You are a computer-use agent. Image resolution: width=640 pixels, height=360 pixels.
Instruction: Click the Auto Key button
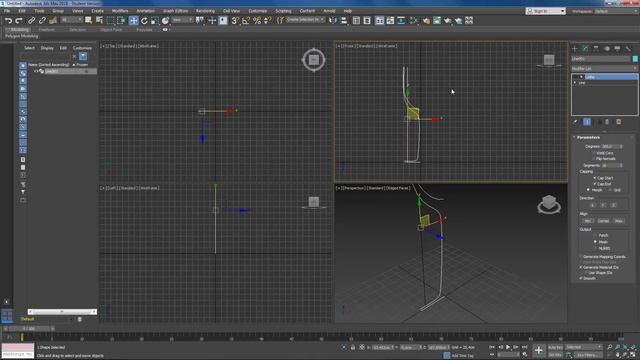(x=555, y=347)
